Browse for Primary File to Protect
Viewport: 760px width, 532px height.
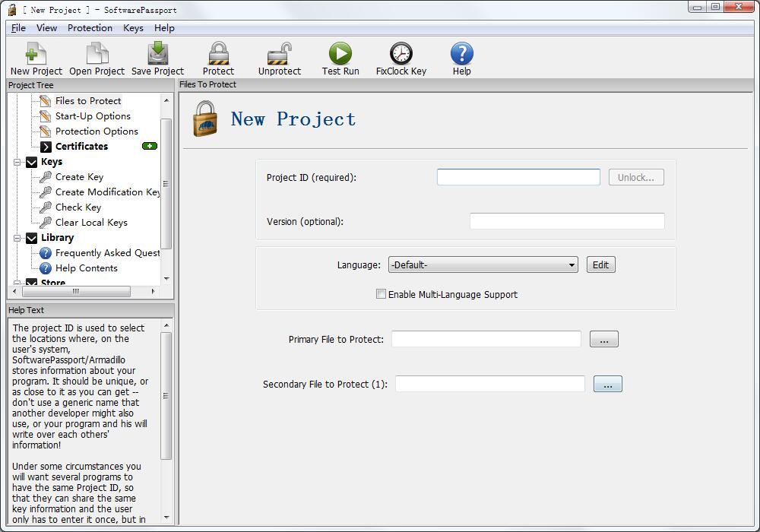click(603, 340)
